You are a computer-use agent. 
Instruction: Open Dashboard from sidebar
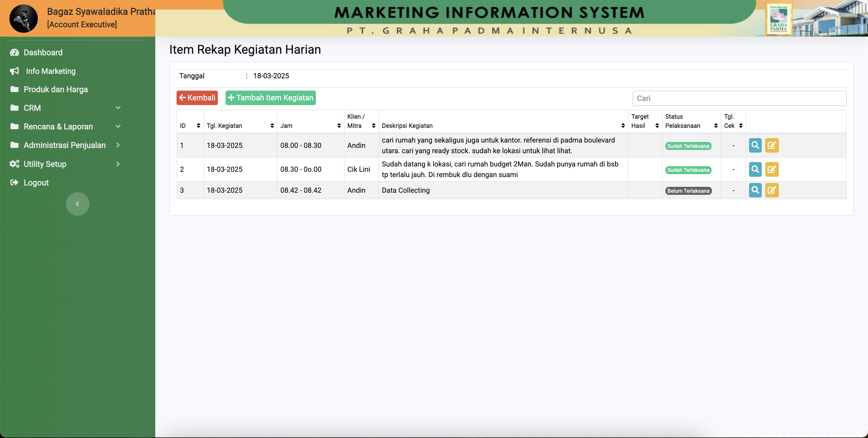[43, 52]
